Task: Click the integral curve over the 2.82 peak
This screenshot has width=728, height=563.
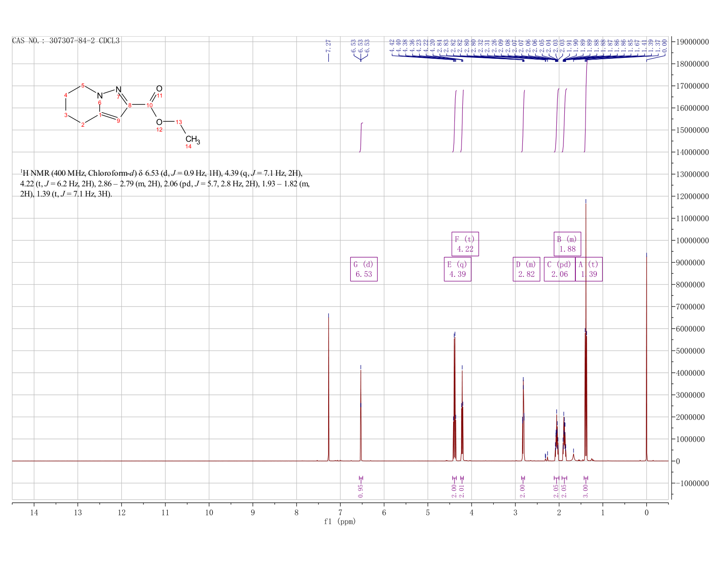Action: (523, 121)
